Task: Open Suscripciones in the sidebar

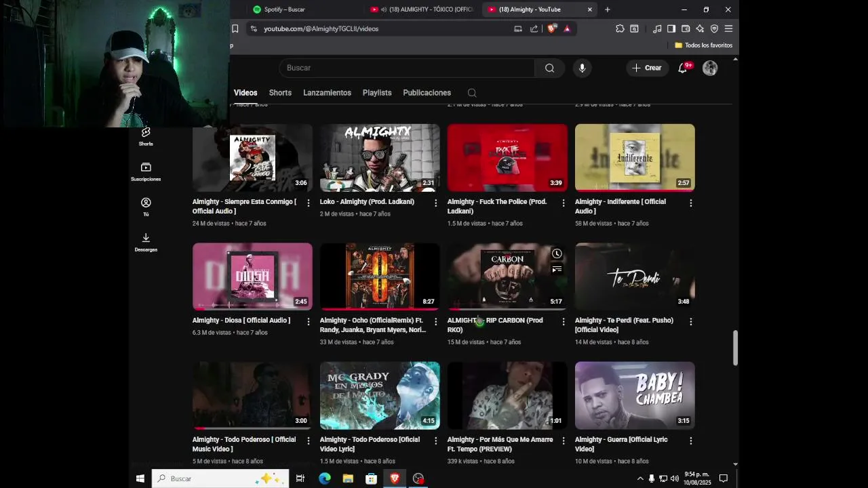Action: (146, 171)
